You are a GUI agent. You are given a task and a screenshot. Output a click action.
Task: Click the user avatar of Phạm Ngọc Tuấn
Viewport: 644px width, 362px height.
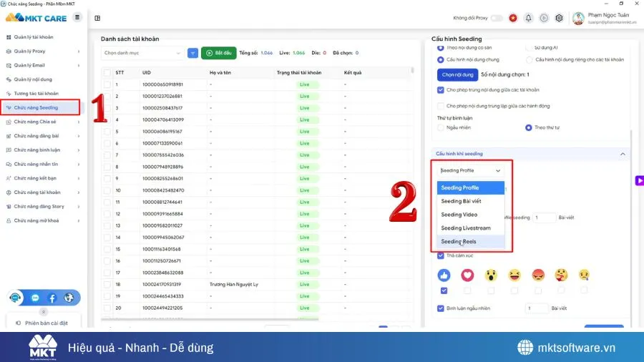click(x=578, y=18)
